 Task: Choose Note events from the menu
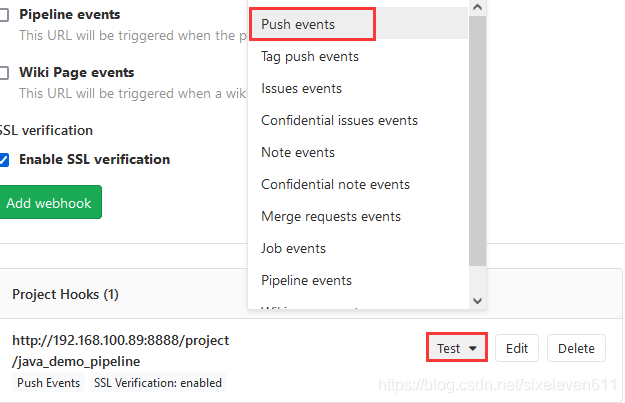click(x=298, y=152)
